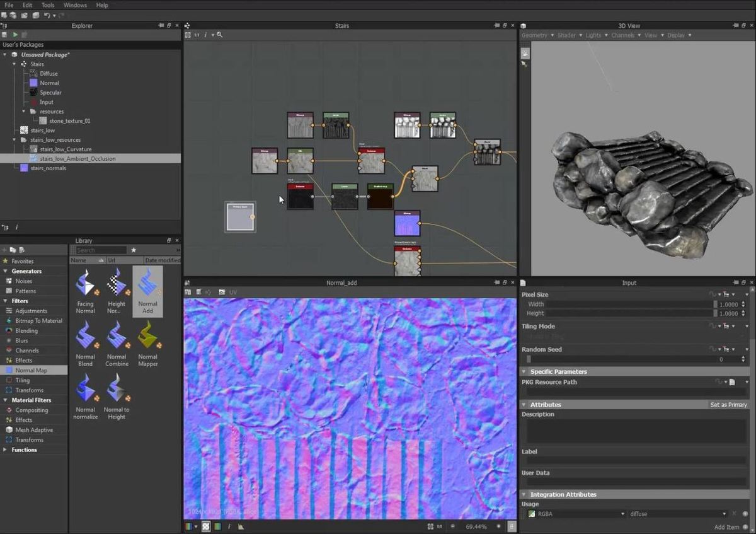756x534 pixels.
Task: Select the Height Normal library node
Action: point(117,291)
